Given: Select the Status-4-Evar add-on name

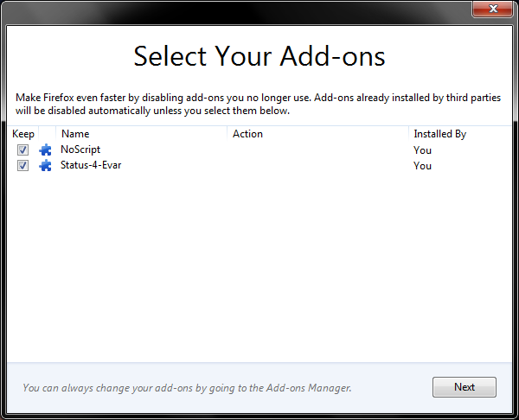Looking at the screenshot, I should click(x=91, y=165).
